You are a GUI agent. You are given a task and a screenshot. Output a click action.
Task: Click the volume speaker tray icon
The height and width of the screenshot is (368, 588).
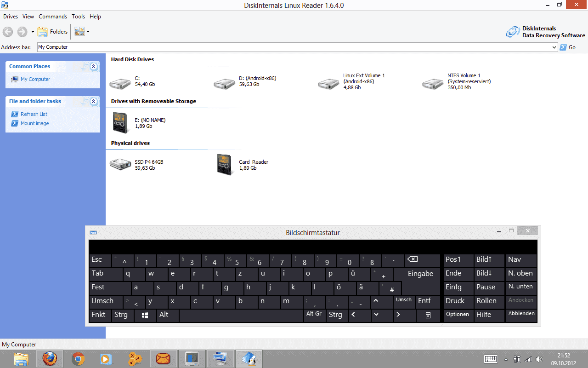[x=539, y=359]
